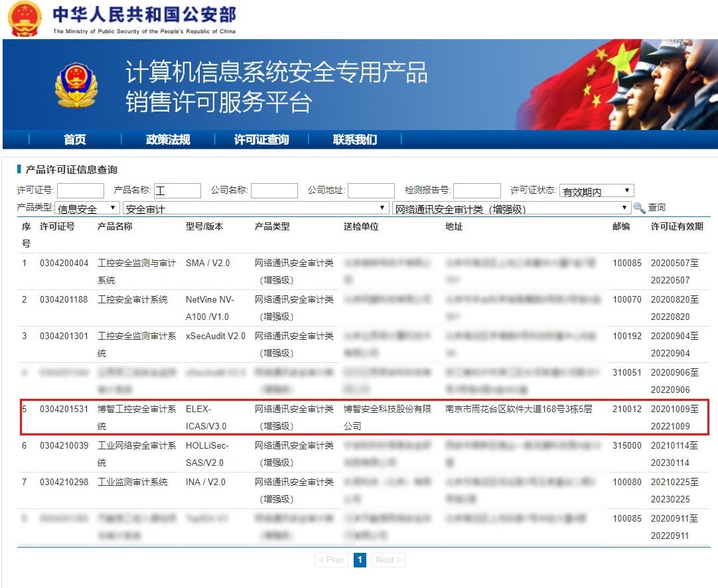This screenshot has height=588, width=718.
Task: Click model SMA / V2.0
Action: coord(208,263)
